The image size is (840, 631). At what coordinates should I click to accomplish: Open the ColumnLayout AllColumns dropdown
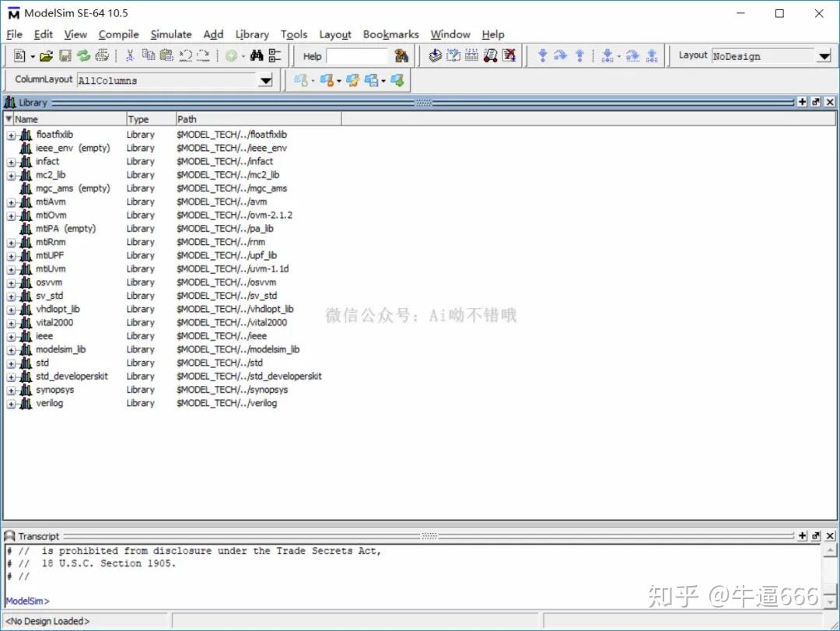[x=266, y=81]
